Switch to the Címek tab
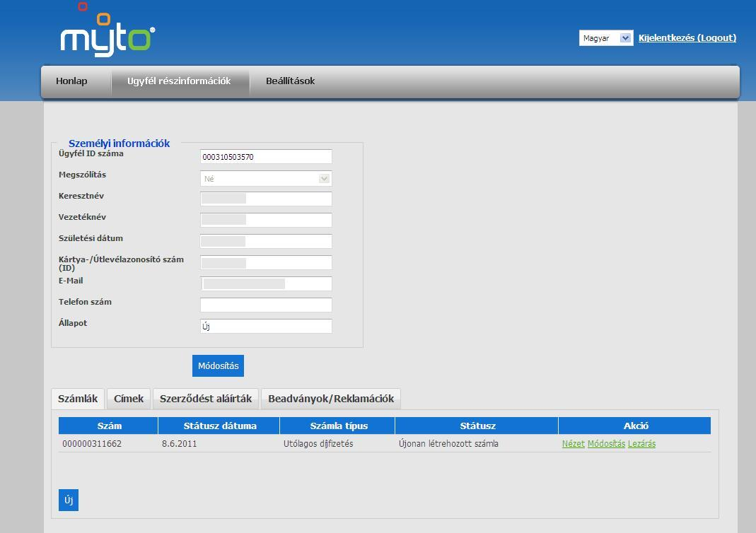 129,399
